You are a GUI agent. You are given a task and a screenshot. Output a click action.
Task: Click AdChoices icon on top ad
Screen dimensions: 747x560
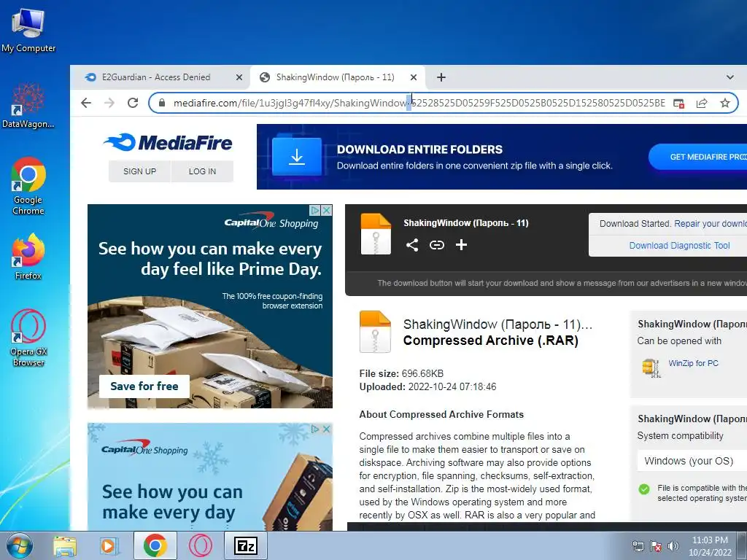pos(315,210)
